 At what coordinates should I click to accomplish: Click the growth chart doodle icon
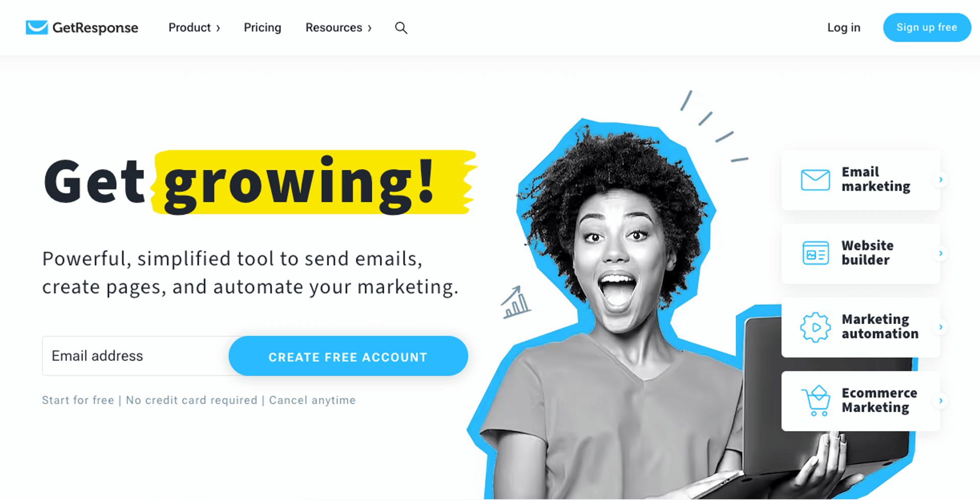[516, 302]
